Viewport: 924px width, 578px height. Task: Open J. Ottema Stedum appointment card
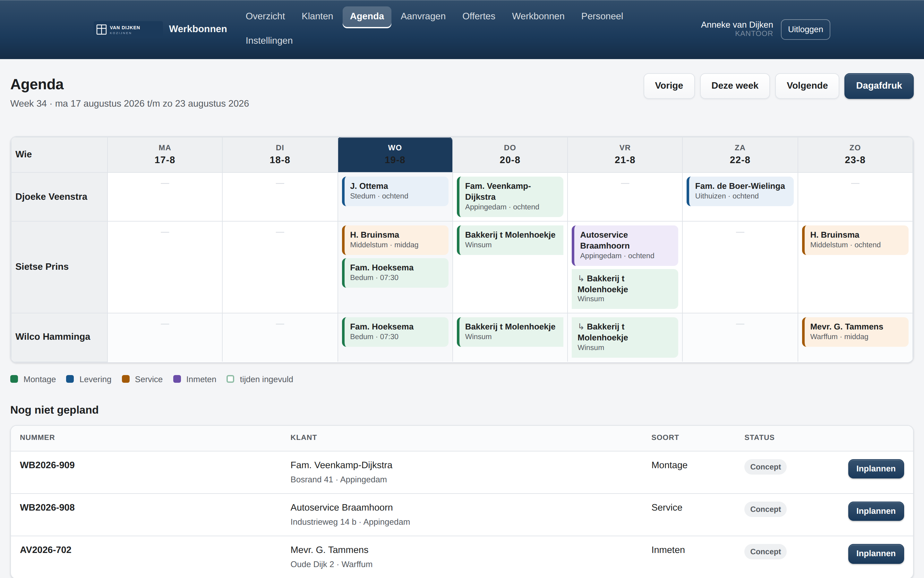click(395, 191)
